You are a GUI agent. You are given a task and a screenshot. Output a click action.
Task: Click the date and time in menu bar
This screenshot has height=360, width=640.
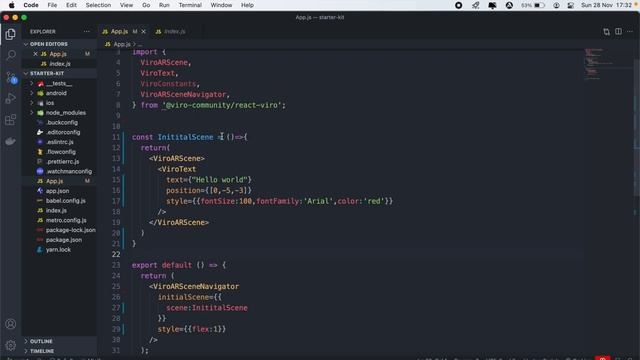pos(607,5)
